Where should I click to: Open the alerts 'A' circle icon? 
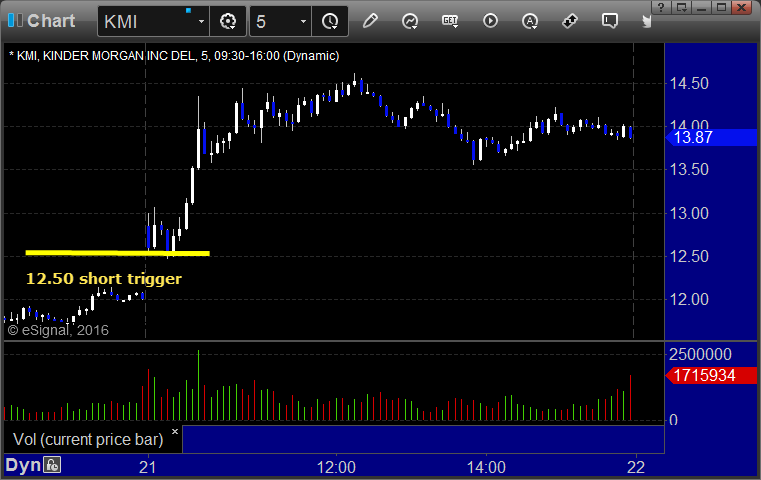pos(530,21)
